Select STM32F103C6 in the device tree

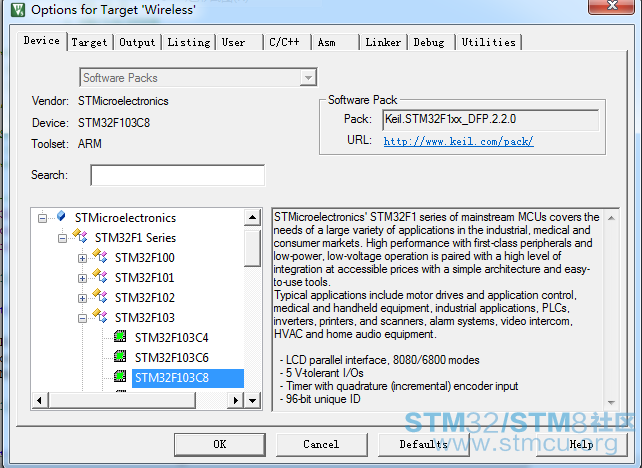click(172, 358)
